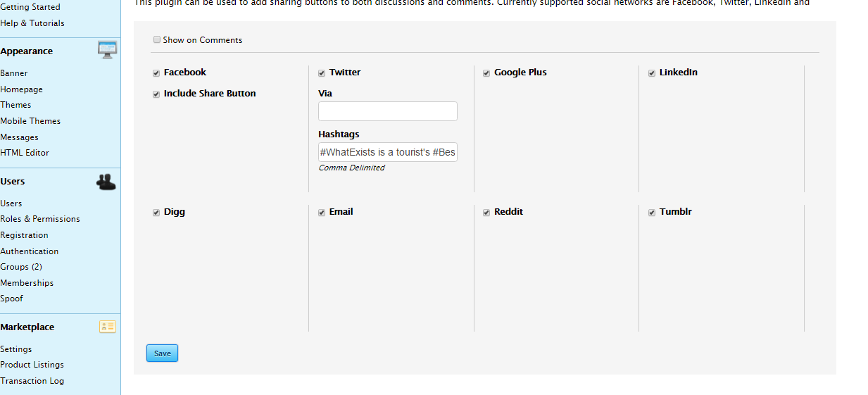The width and height of the screenshot is (868, 395).
Task: Open the Messages page
Action: [20, 137]
